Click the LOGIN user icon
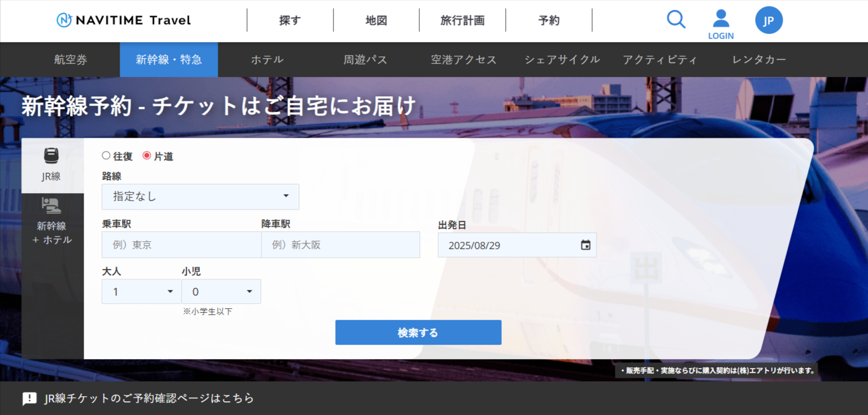868x415 pixels. [x=721, y=24]
